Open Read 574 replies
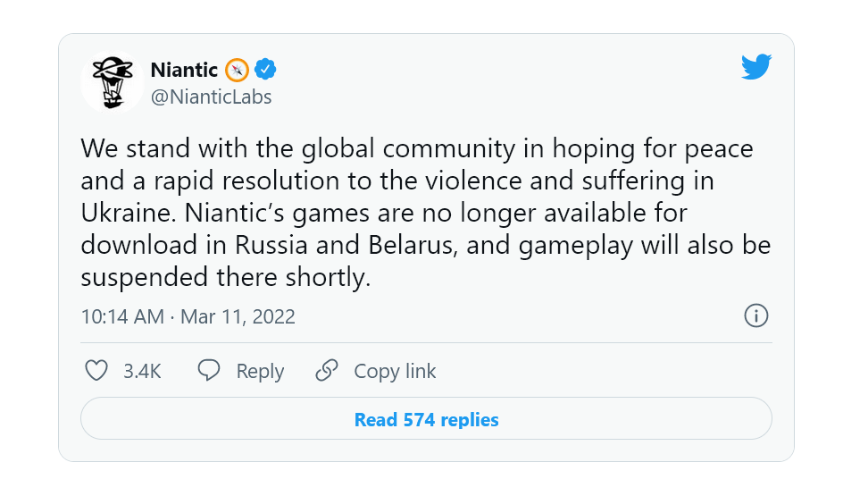The image size is (868, 496). point(426,419)
